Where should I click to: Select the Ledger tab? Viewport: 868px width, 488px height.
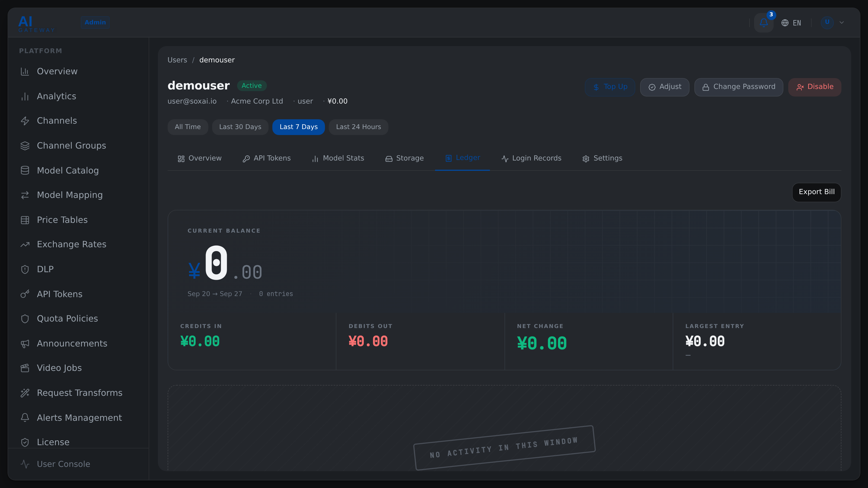pos(462,158)
